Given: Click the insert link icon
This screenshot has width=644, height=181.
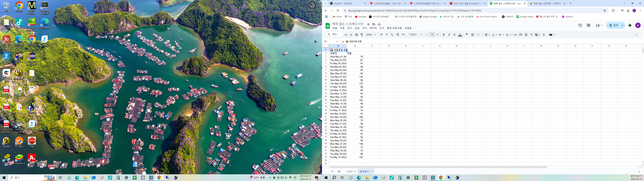Looking at the screenshot, I should point(515,35).
